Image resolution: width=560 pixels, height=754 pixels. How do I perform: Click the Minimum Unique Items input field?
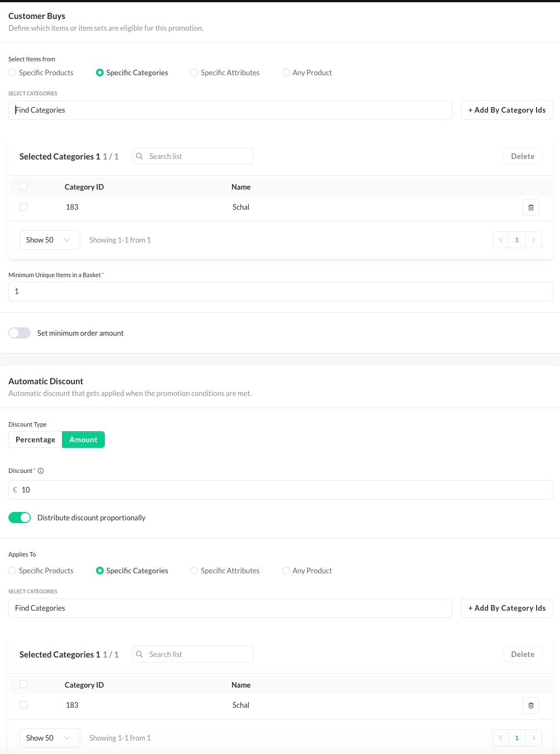280,291
